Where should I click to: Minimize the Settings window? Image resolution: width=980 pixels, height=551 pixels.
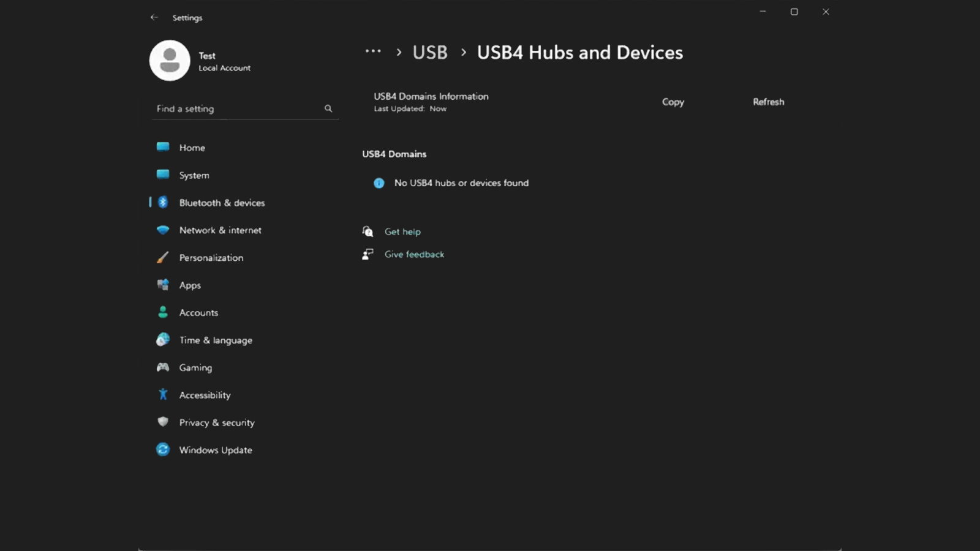[763, 12]
